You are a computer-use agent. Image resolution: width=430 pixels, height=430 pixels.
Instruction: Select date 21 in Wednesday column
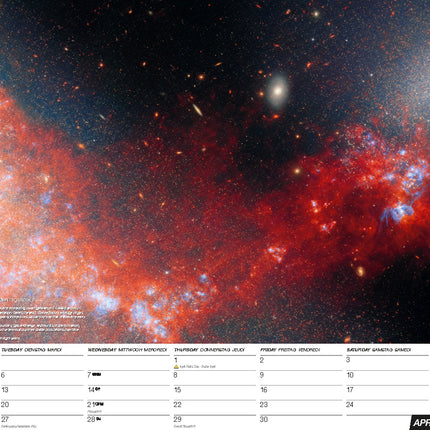(x=91, y=405)
